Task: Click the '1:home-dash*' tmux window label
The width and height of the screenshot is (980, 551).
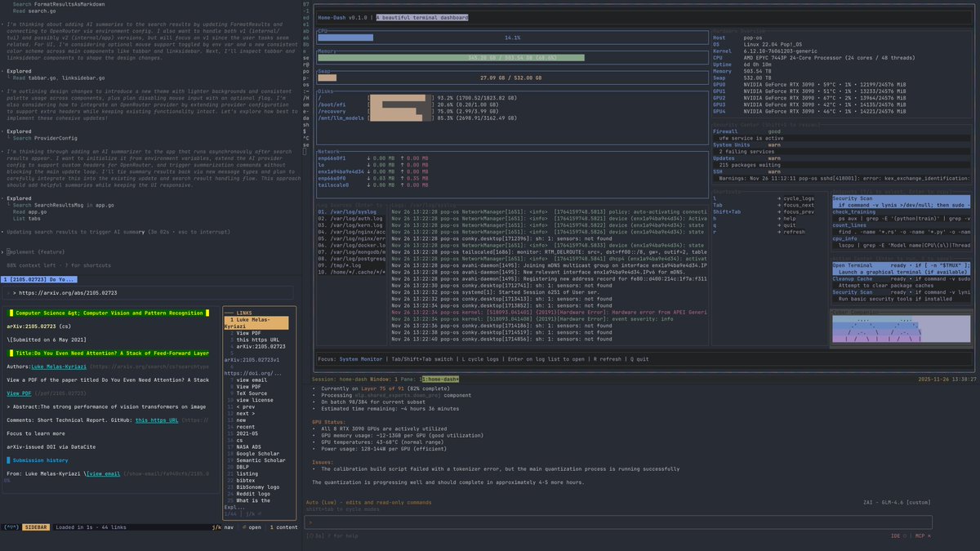Action: (441, 380)
